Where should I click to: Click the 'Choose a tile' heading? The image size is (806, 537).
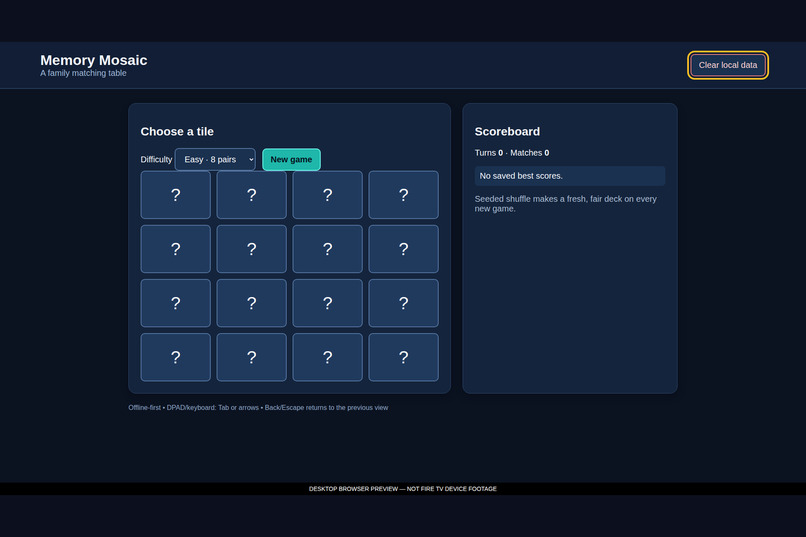(x=177, y=132)
